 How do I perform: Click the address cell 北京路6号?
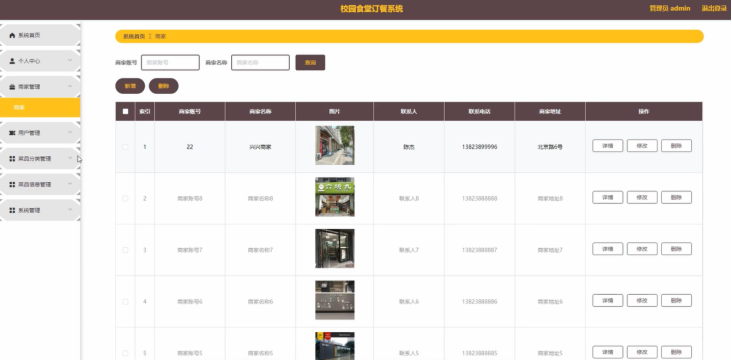tap(550, 147)
